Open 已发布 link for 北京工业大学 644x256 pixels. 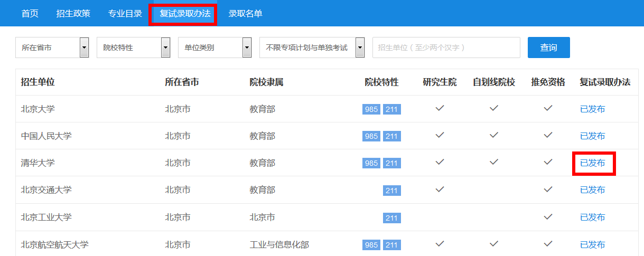(x=593, y=217)
